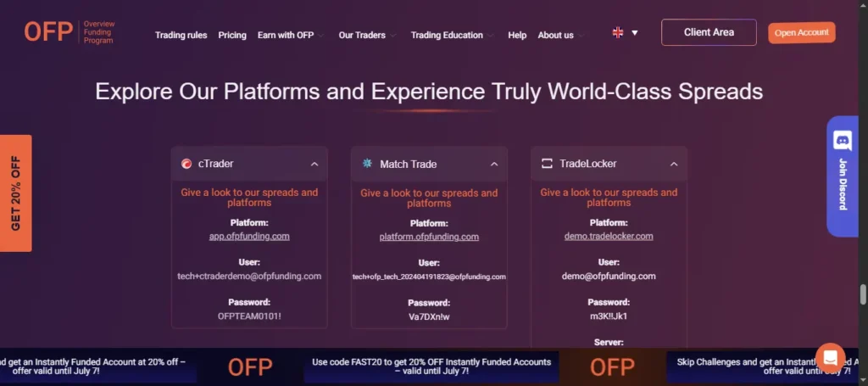The image size is (868, 386).
Task: Click the TradeLocker card title text
Action: click(588, 164)
